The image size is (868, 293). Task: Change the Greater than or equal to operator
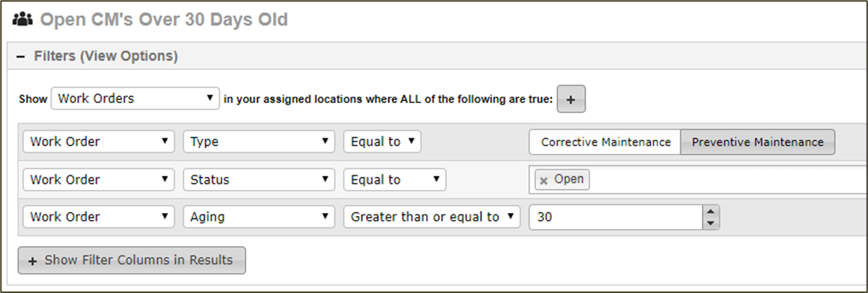click(x=432, y=217)
